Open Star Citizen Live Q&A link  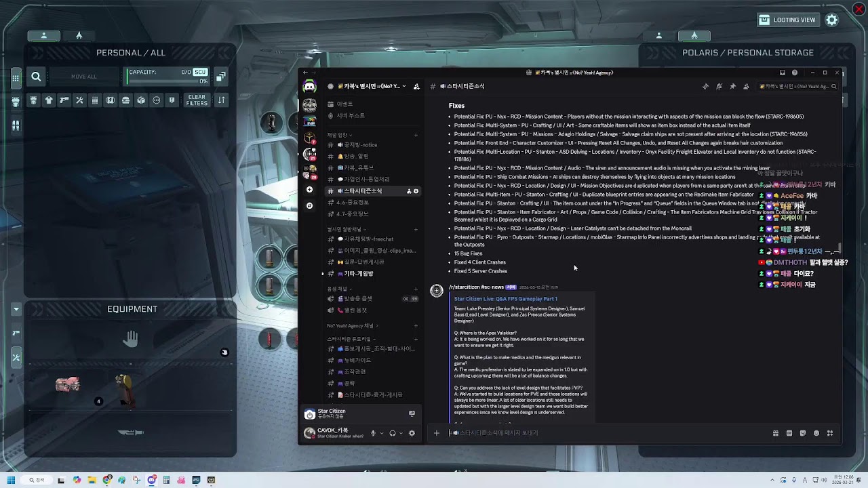click(506, 299)
